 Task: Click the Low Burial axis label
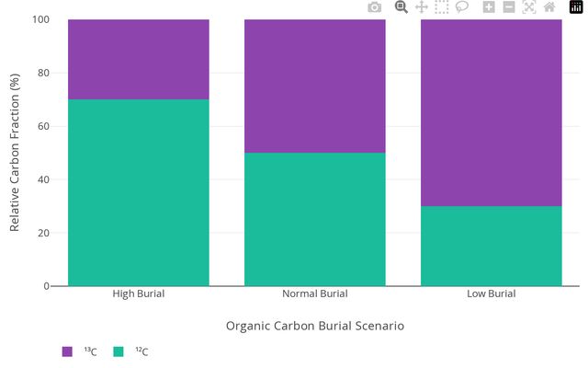pos(492,294)
